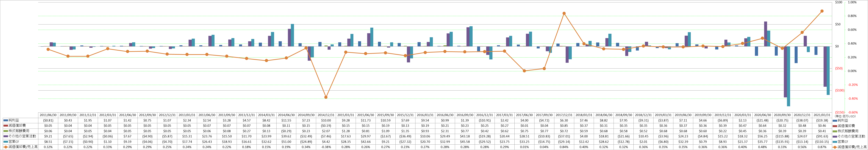Click 純利益 cell ($38.07) for 2020/12/31
868x150 pixels.
(x=802, y=120)
